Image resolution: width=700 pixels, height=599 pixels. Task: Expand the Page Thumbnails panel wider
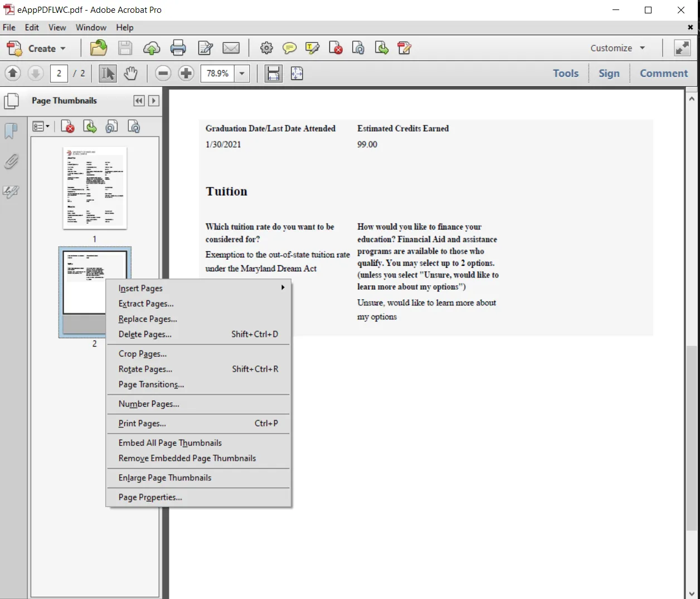(154, 100)
